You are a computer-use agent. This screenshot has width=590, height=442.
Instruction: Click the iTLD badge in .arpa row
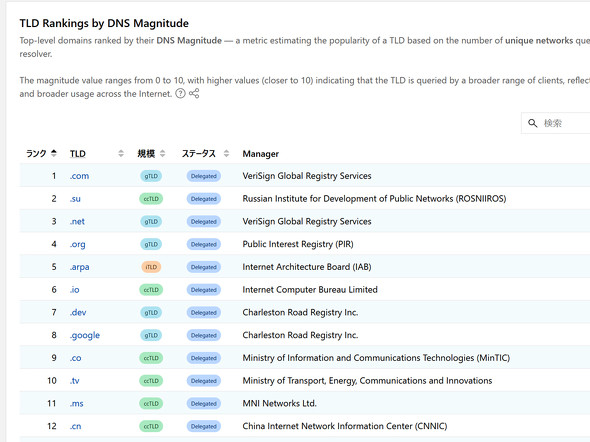point(151,267)
